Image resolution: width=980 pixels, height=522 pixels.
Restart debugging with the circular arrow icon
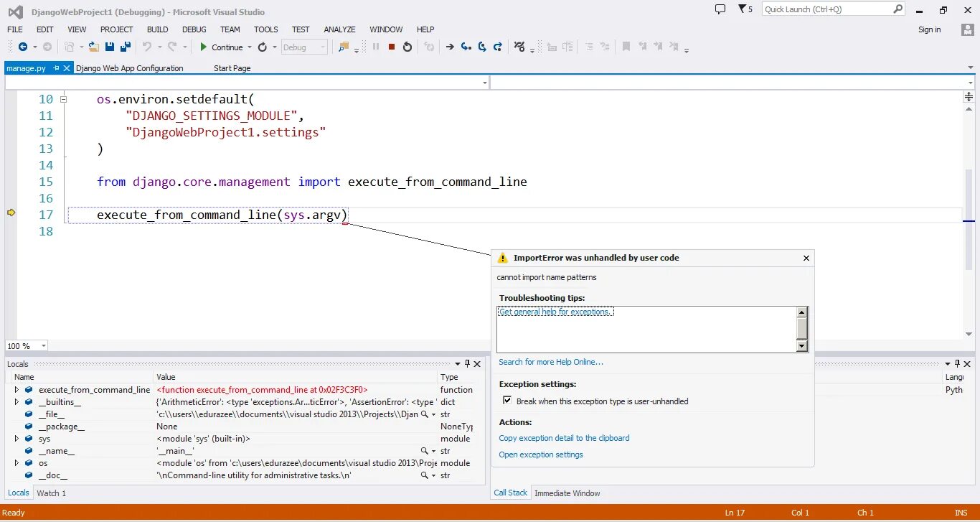pos(407,46)
